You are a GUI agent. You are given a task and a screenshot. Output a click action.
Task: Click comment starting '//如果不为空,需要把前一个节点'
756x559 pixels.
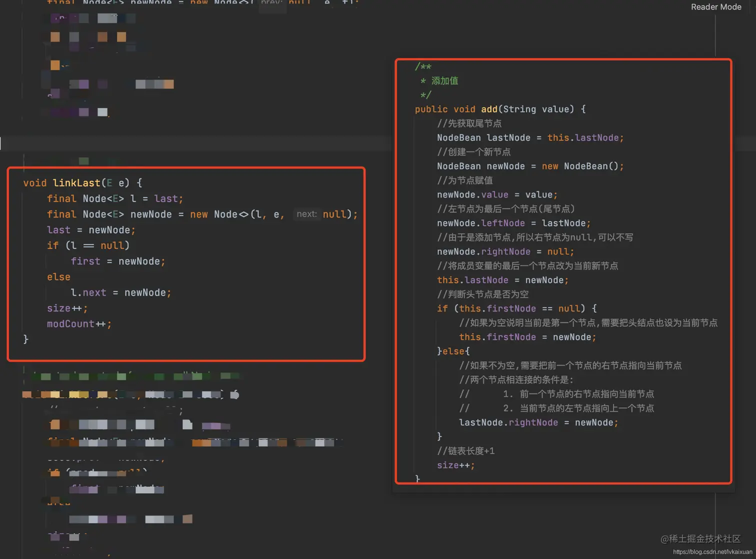tap(570, 365)
